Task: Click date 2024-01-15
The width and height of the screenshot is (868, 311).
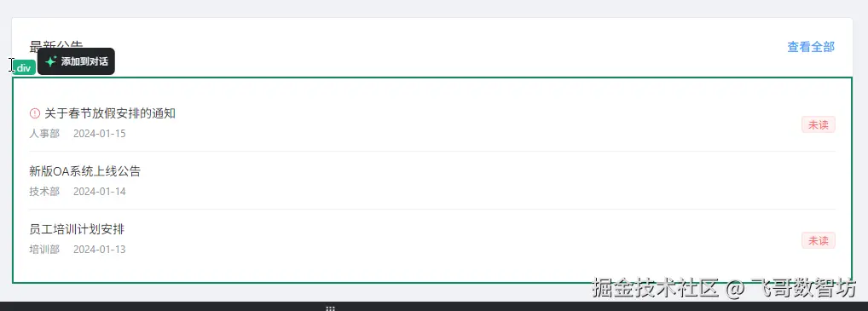Action: [x=100, y=134]
